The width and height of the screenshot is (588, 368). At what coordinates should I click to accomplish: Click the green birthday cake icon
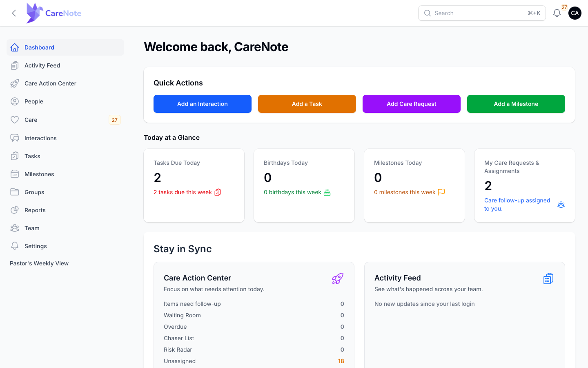click(x=327, y=192)
